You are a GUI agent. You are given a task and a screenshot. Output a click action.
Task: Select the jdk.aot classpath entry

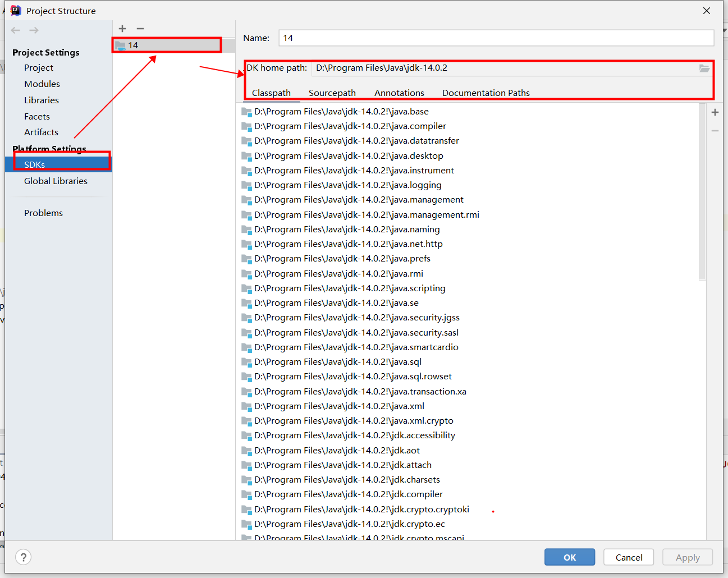331,450
